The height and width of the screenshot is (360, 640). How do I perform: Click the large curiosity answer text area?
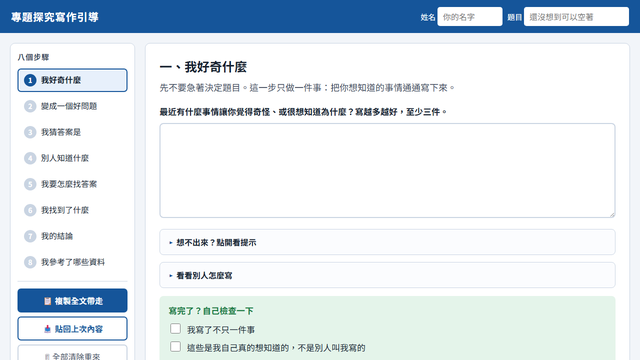pyautogui.click(x=387, y=171)
